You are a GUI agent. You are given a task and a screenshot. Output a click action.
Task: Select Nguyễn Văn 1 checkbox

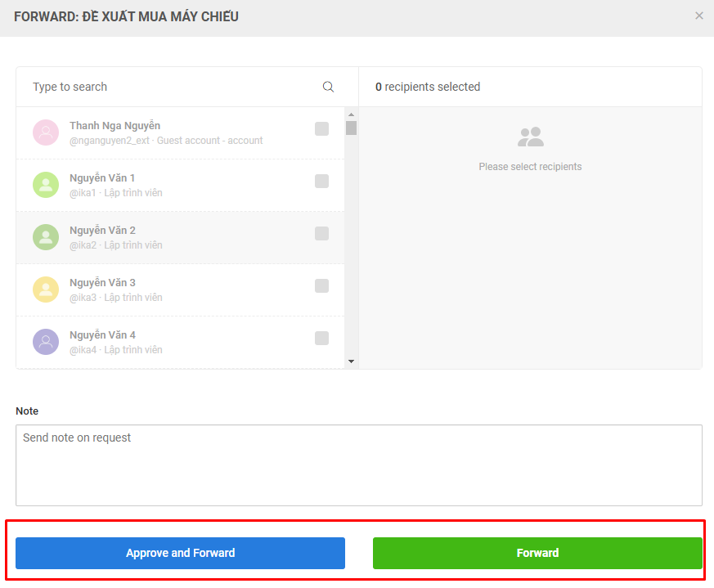(322, 181)
